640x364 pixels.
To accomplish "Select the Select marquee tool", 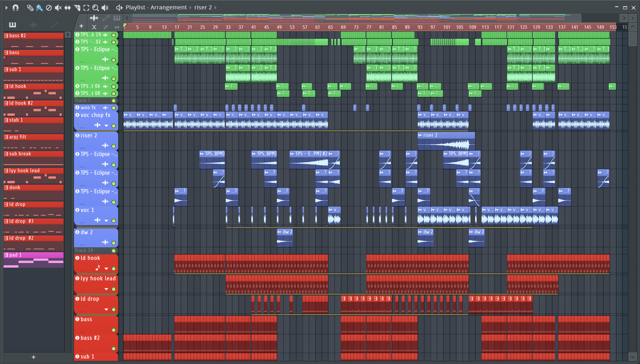I will (86, 8).
